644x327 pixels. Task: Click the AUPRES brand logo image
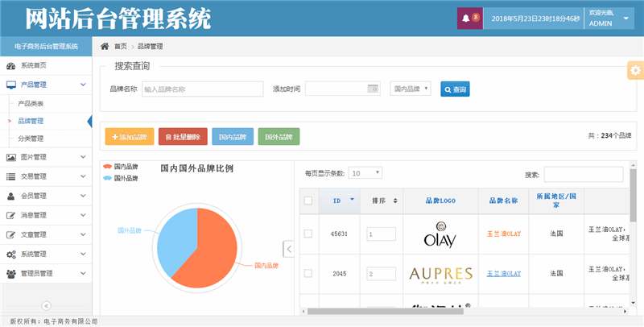coord(440,274)
